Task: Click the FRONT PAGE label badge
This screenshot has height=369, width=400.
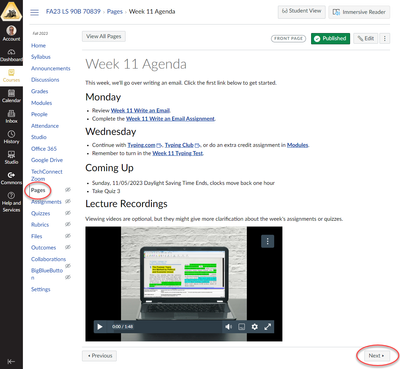Action: coord(288,39)
